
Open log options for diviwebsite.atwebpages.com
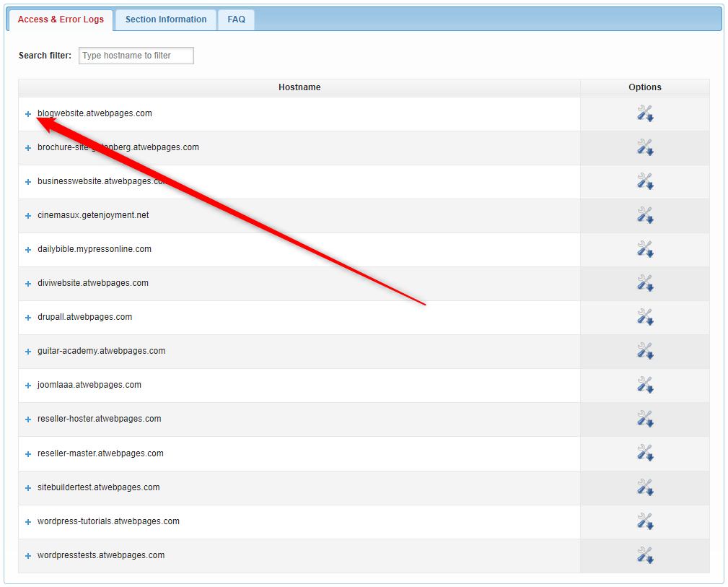(x=644, y=282)
